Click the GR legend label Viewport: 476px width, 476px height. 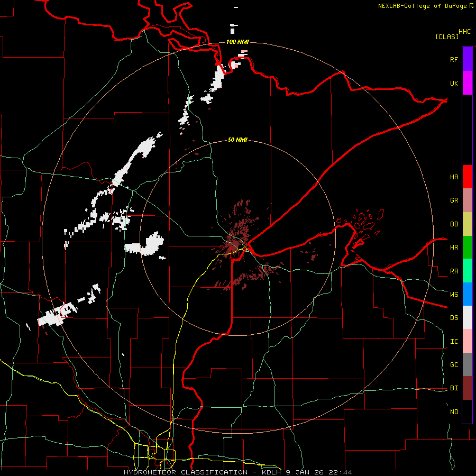point(454,200)
